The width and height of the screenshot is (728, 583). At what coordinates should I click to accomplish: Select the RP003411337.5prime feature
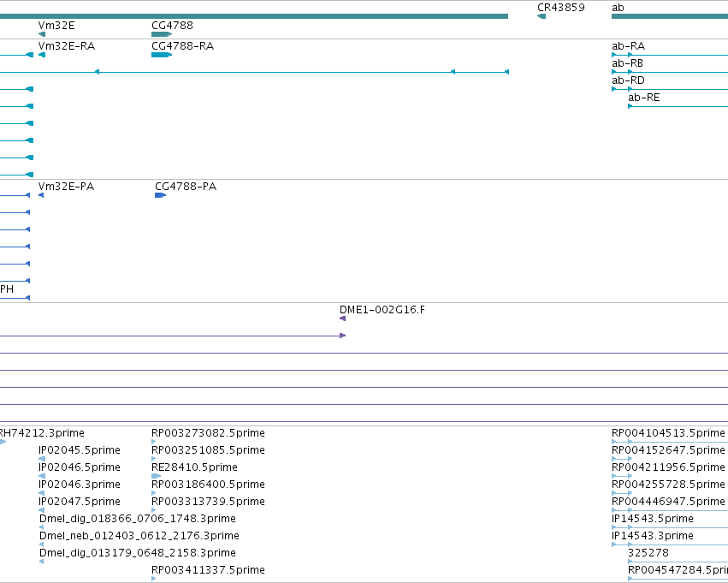pos(208,570)
